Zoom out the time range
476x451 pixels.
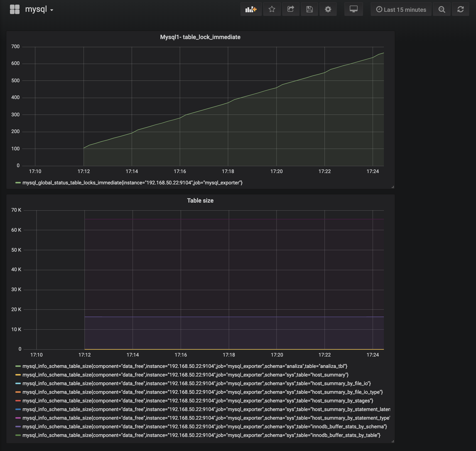[442, 9]
